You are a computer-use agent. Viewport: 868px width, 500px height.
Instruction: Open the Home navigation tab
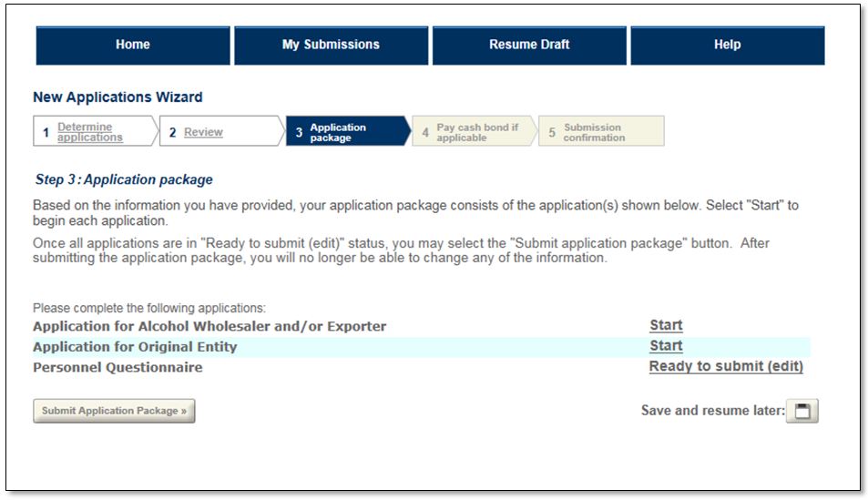point(133,45)
